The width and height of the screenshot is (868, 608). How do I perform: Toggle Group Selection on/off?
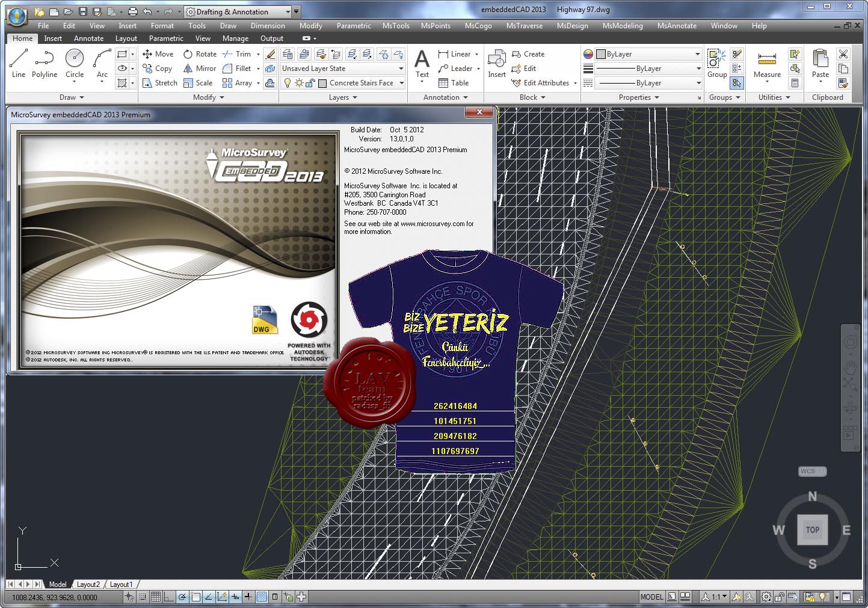737,83
